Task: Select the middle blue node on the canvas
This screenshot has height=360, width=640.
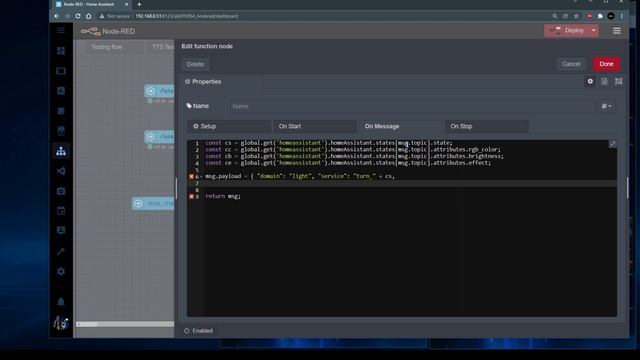Action: (159, 136)
